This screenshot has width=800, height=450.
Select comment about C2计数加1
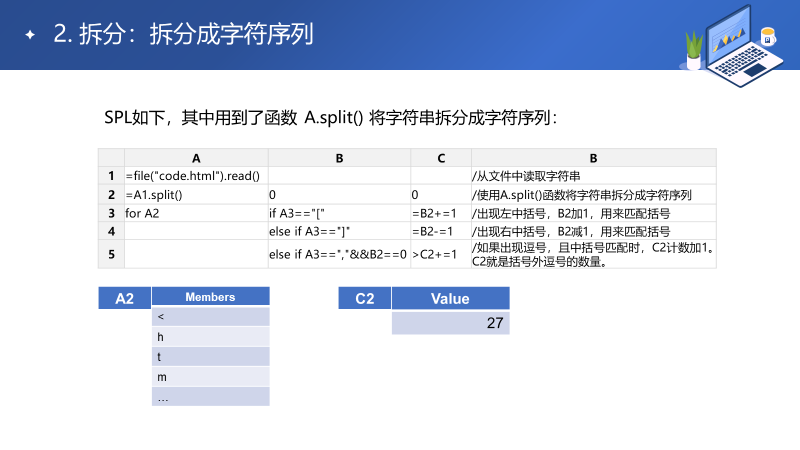593,254
